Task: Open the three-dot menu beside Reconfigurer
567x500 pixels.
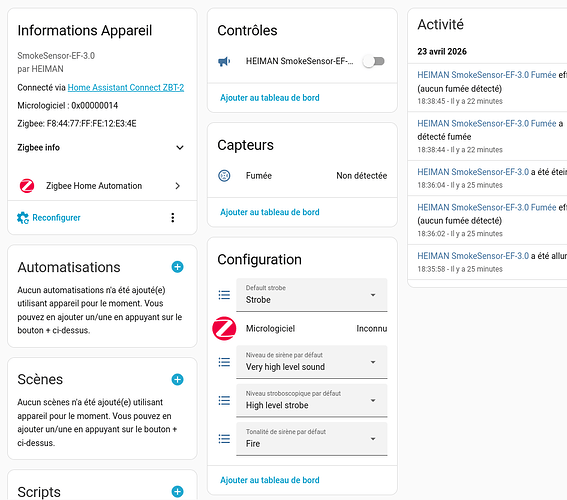Action: pyautogui.click(x=173, y=218)
